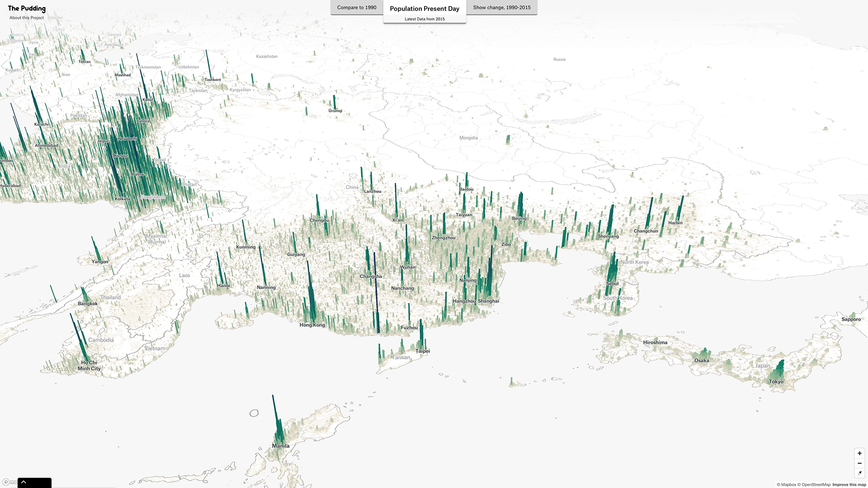Zoom in with the plus button
Image resolution: width=868 pixels, height=488 pixels.
(859, 453)
